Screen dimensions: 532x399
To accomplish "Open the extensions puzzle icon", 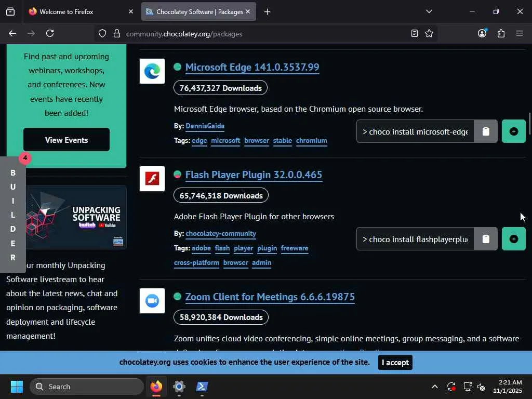I will point(501,33).
